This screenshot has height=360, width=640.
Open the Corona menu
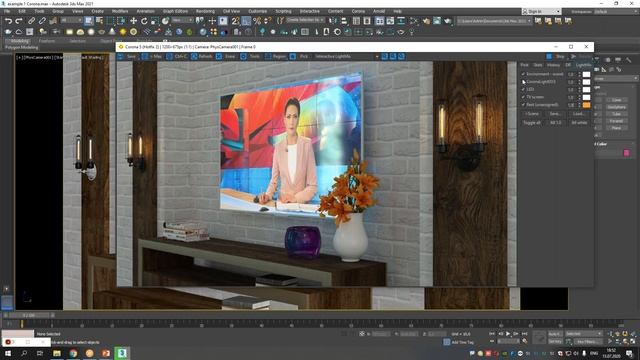[x=358, y=11]
